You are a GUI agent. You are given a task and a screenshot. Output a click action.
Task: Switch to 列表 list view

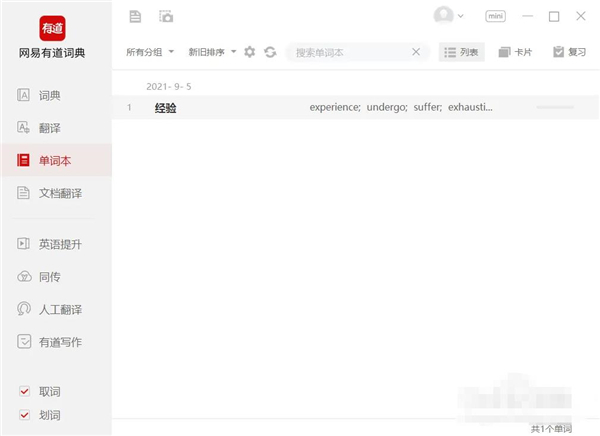(461, 52)
